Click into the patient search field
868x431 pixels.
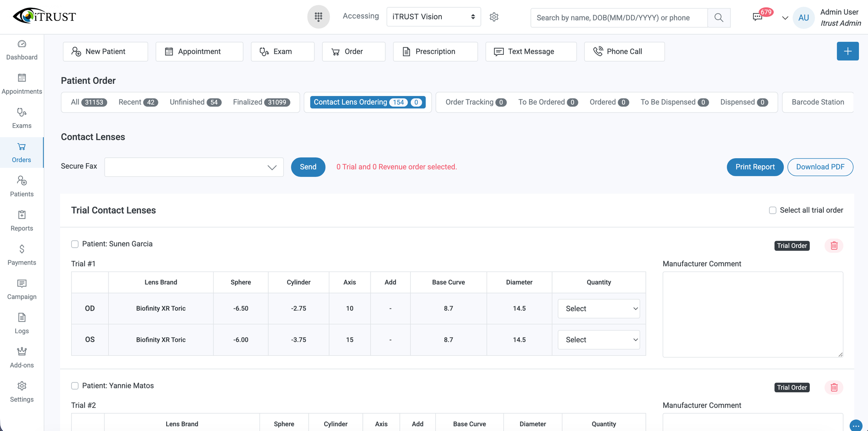(x=618, y=18)
